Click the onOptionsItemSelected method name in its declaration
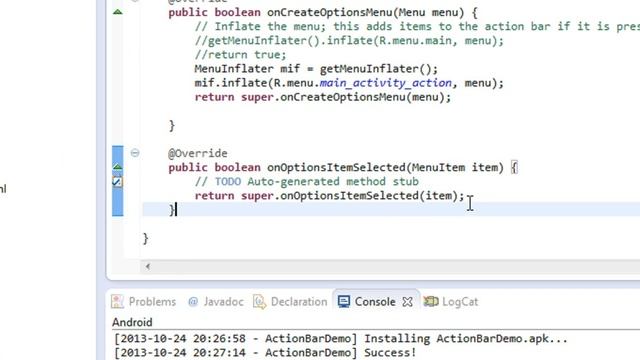Screen dimensions: 640x360 click(336, 167)
